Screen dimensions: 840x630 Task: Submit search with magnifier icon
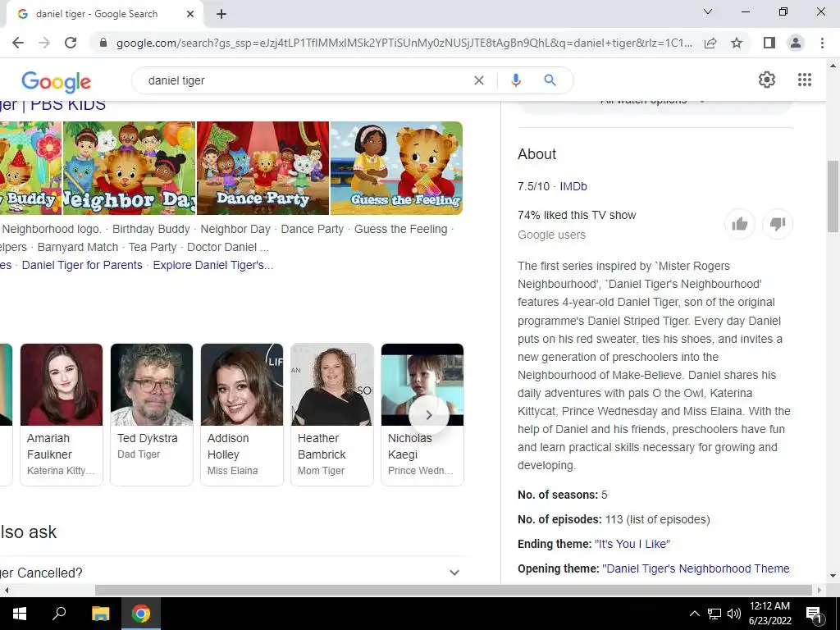[x=550, y=80]
